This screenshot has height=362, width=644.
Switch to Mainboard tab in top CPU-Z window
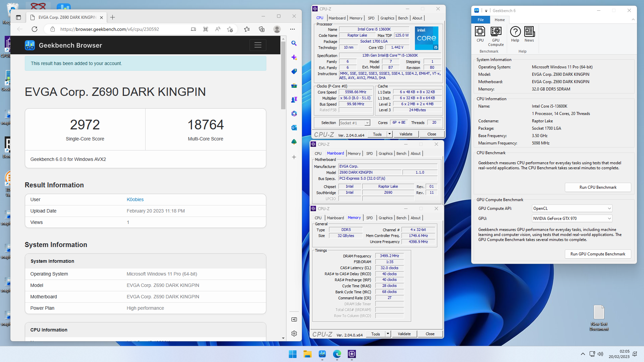pyautogui.click(x=337, y=18)
